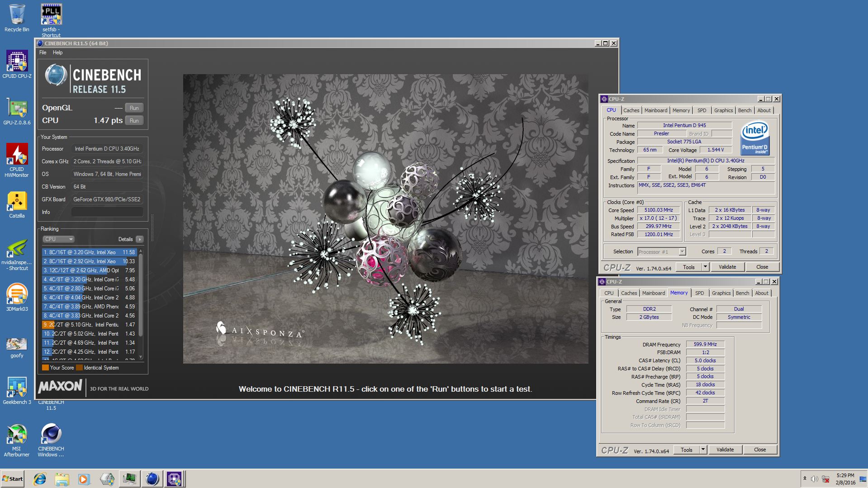Screen dimensions: 868x488
Task: Show hidden tray icons chevron
Action: 804,479
